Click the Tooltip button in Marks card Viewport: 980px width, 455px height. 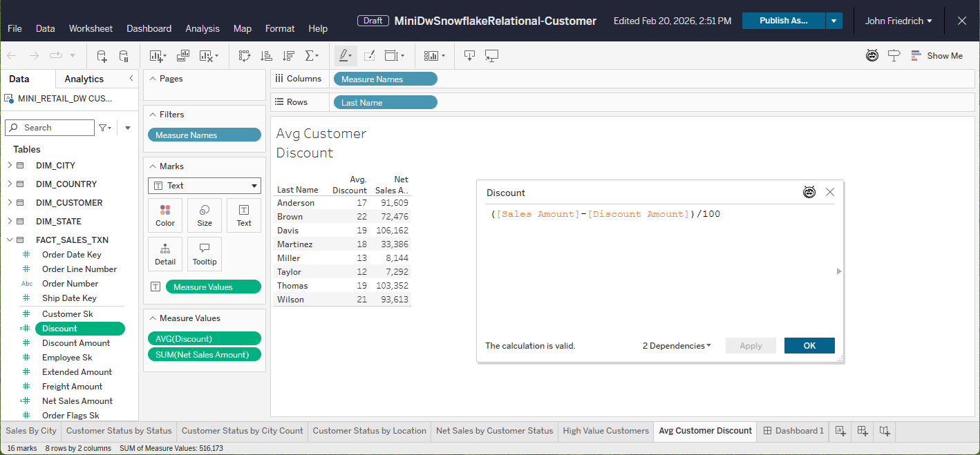[205, 254]
